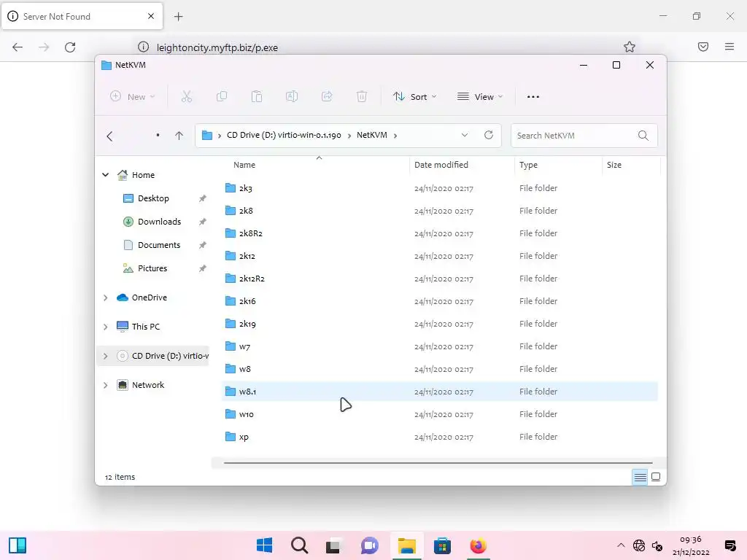Click the Delete trash icon
747x560 pixels.
pos(362,97)
